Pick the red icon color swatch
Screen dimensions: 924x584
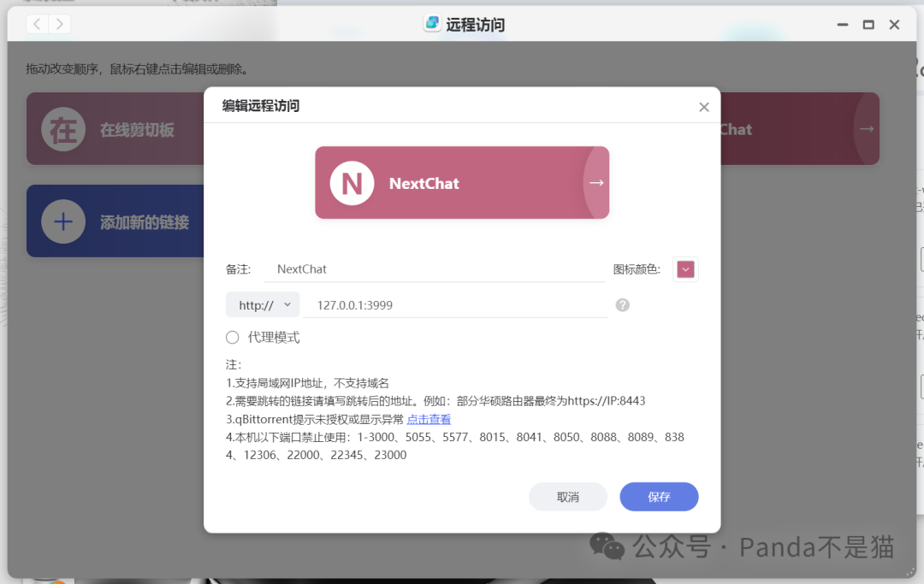pos(684,268)
